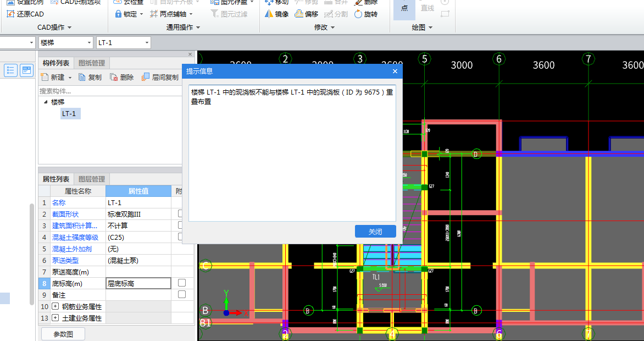644x341 pixels.
Task: Switch to 图层管理 tab
Action: pos(92,179)
